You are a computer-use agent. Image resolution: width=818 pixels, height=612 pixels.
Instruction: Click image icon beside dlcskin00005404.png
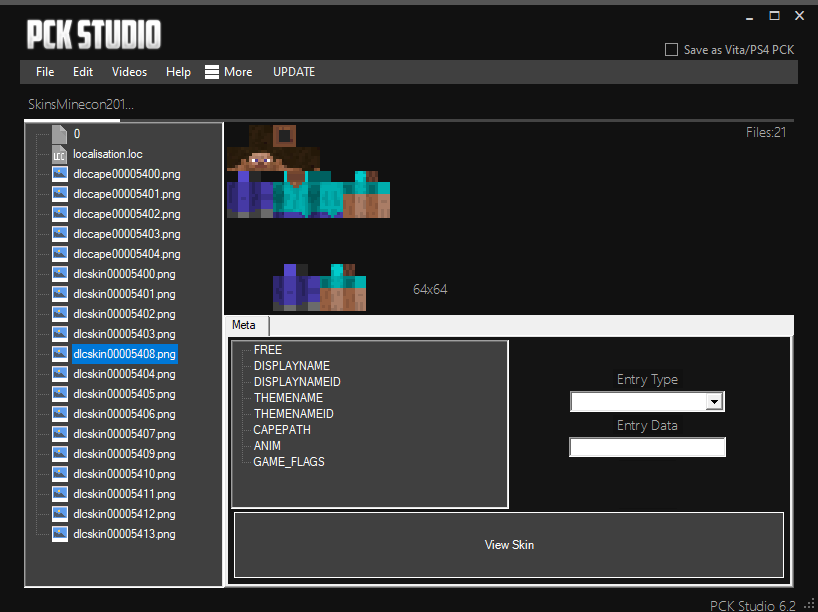60,374
